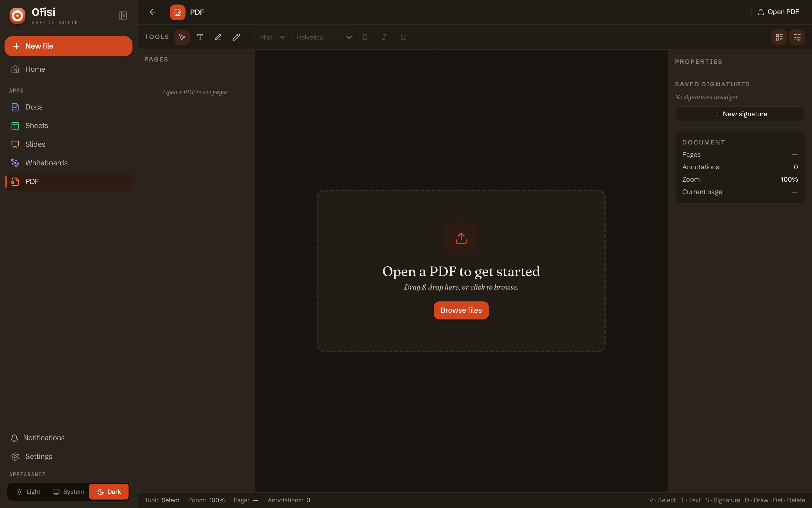Toggle Bold text formatting

(x=365, y=37)
